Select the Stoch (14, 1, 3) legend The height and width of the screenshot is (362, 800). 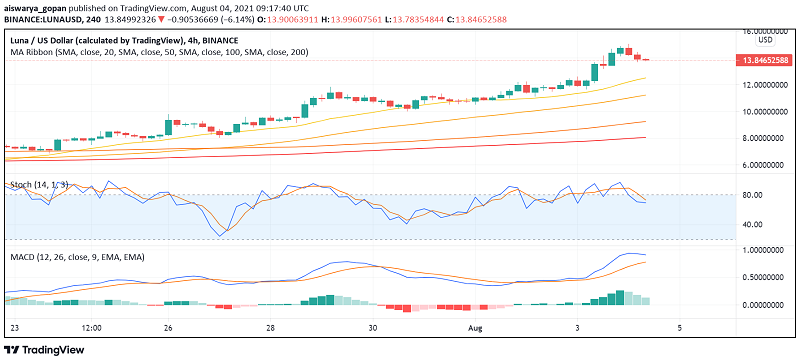coord(39,185)
